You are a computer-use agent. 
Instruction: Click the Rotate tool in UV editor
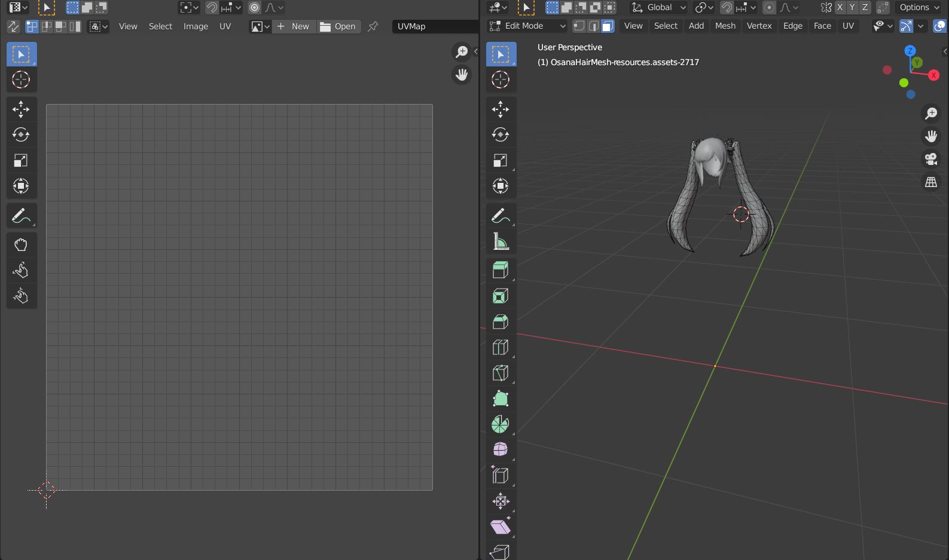[x=21, y=134]
